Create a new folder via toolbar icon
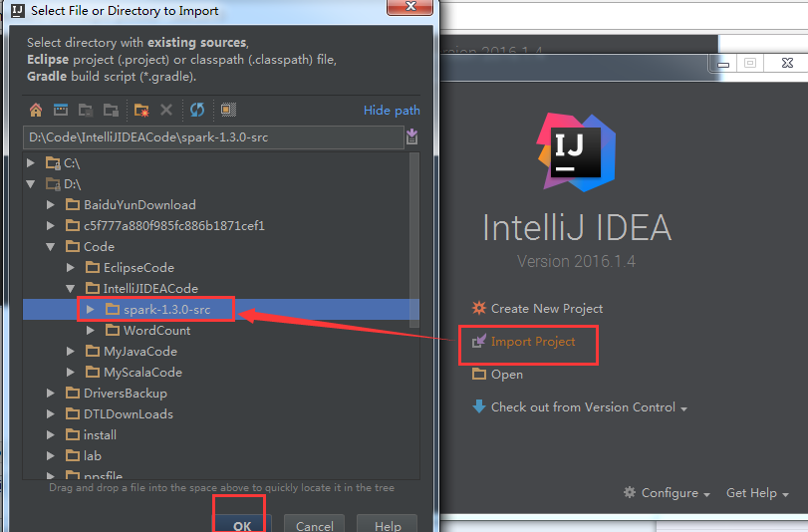The image size is (808, 532). point(141,110)
